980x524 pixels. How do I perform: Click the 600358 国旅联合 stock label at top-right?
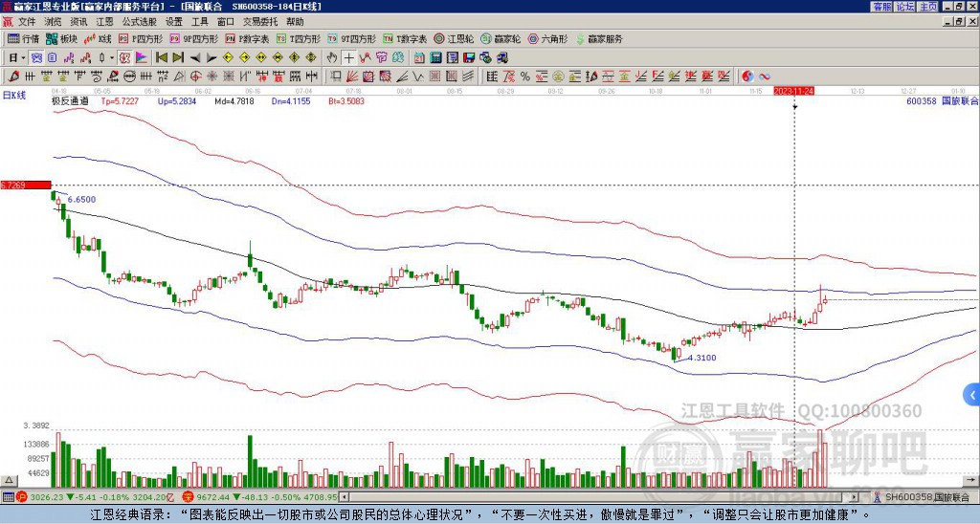943,100
